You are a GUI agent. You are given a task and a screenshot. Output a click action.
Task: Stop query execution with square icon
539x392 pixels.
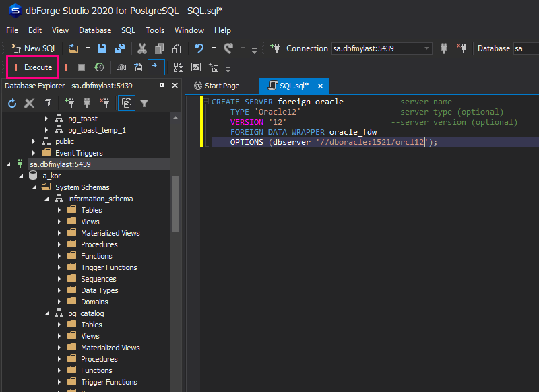pyautogui.click(x=82, y=67)
